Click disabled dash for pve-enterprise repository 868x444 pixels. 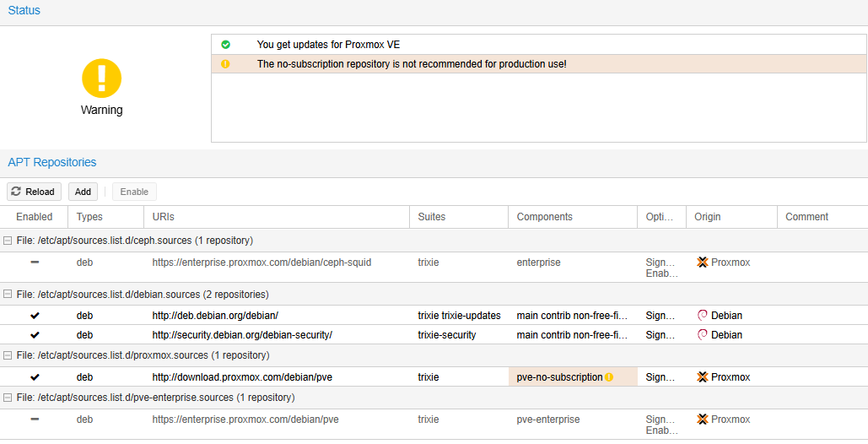pyautogui.click(x=35, y=420)
